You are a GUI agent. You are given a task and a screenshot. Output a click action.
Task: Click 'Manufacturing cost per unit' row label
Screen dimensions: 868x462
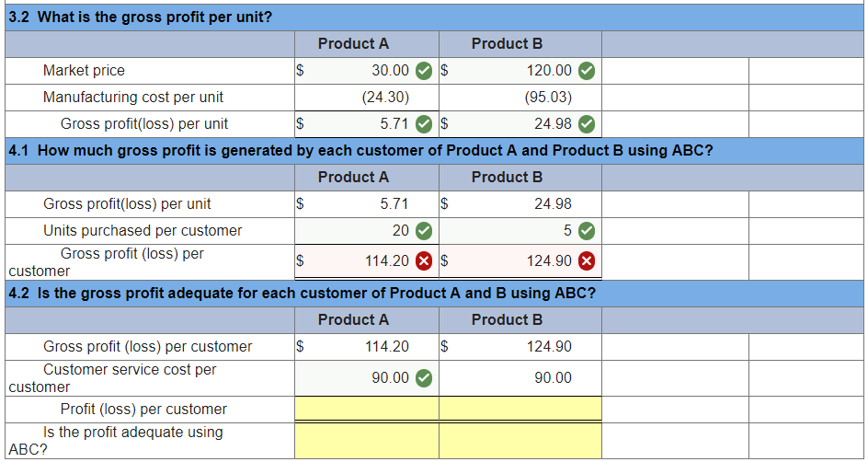pos(133,98)
